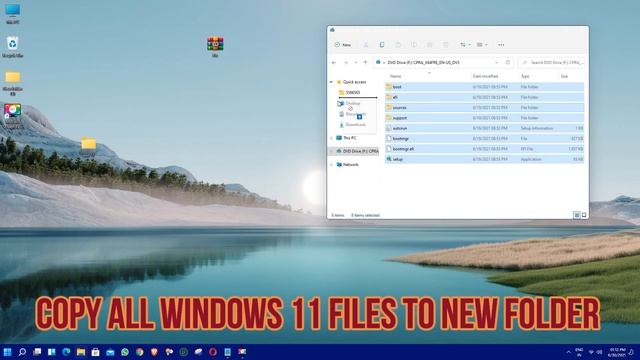640x360 pixels.
Task: Open Widgets from taskbar
Action: (x=51, y=352)
